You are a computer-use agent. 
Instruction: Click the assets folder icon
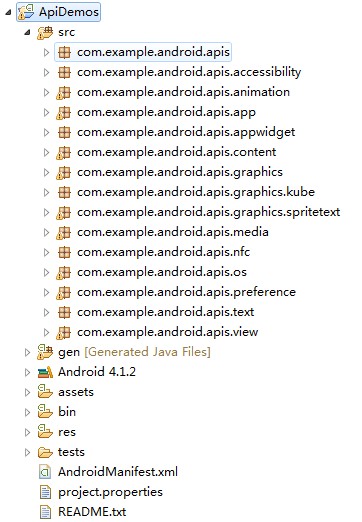pyautogui.click(x=45, y=392)
